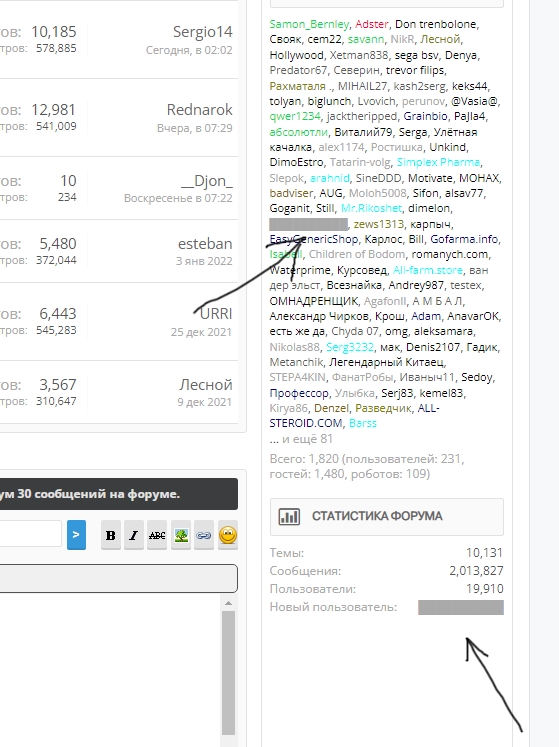559x747 pixels.
Task: Show remaining 81 online users
Action: (x=301, y=439)
